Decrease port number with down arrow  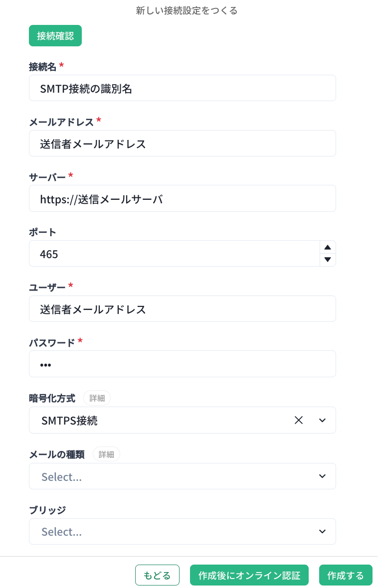pos(328,260)
